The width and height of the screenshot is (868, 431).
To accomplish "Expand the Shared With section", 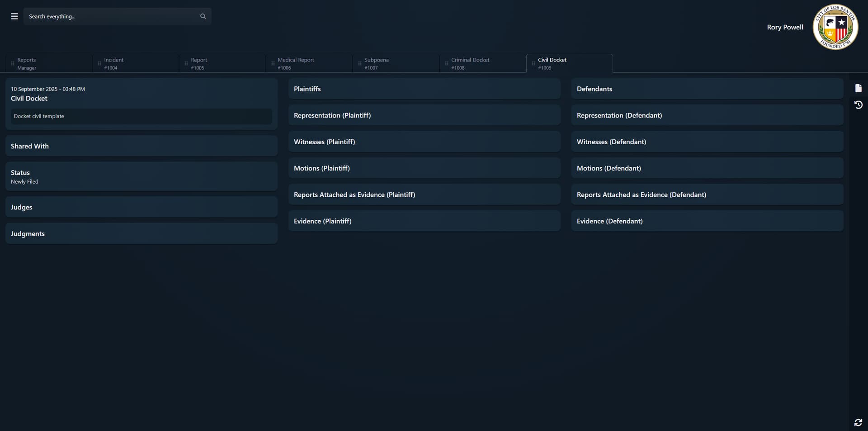I will [141, 146].
